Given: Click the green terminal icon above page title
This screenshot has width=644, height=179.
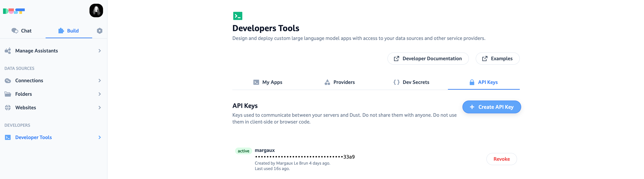Looking at the screenshot, I should [x=237, y=16].
